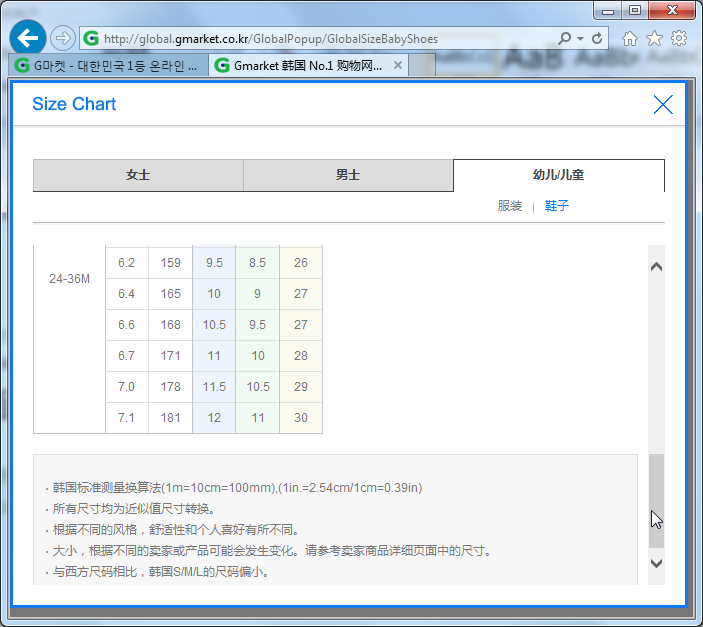Open Favorites with the star icon
This screenshot has width=703, height=627.
(654, 38)
